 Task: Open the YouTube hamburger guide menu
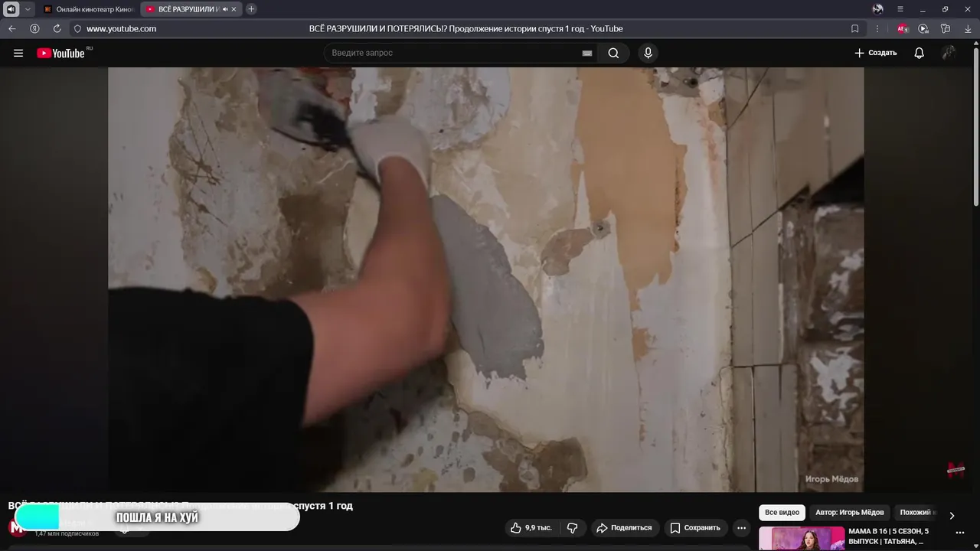18,53
